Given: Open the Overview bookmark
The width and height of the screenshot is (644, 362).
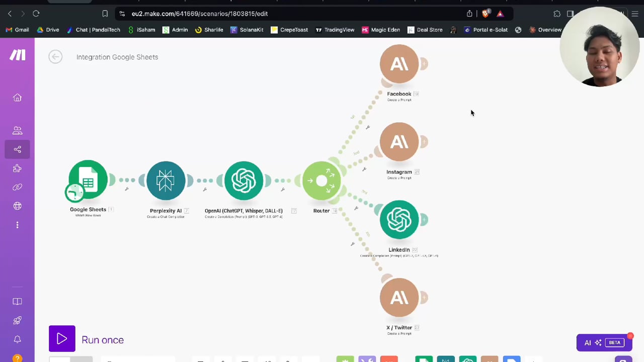Looking at the screenshot, I should click(545, 30).
